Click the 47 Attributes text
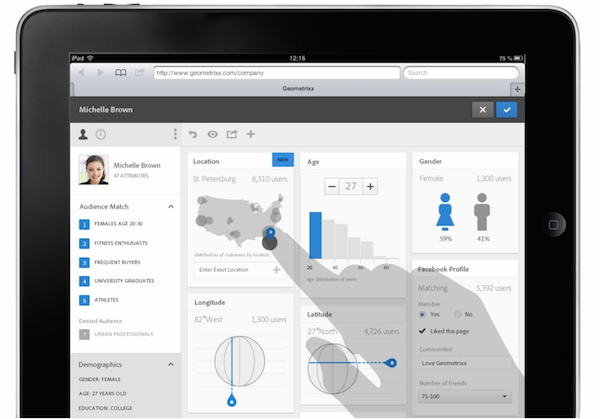This screenshot has height=419, width=600. (x=131, y=176)
